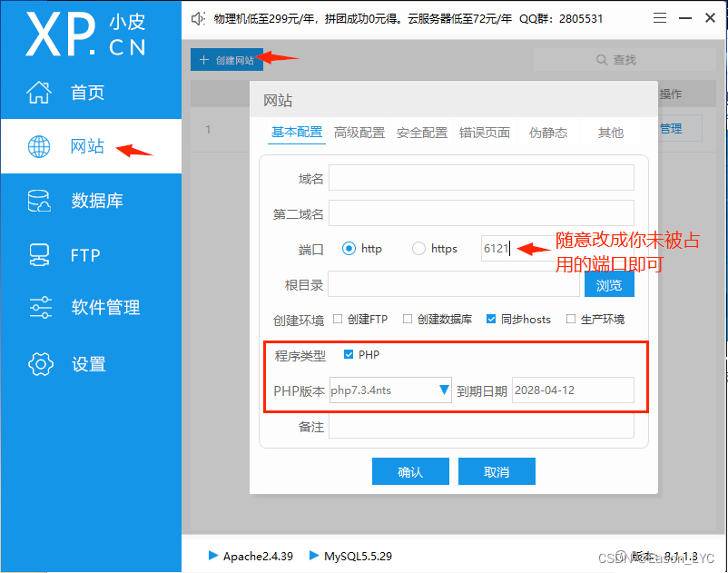Switch to the 高级配置 tab
The height and width of the screenshot is (573, 728).
click(359, 133)
